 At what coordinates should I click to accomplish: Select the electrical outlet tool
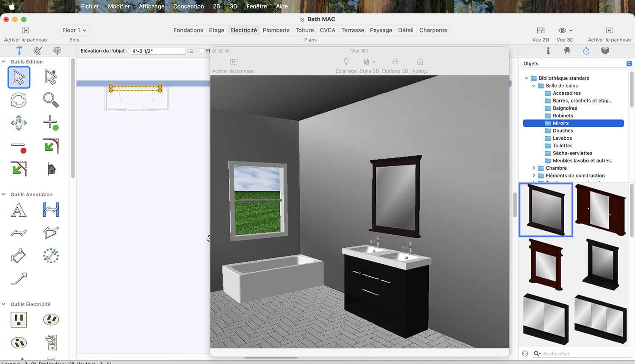[19, 319]
